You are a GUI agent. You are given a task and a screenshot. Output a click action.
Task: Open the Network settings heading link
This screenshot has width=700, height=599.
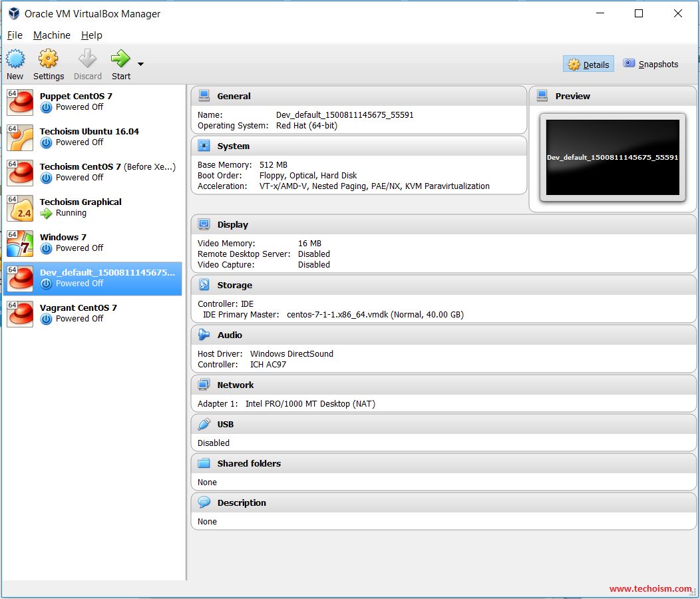coord(236,385)
